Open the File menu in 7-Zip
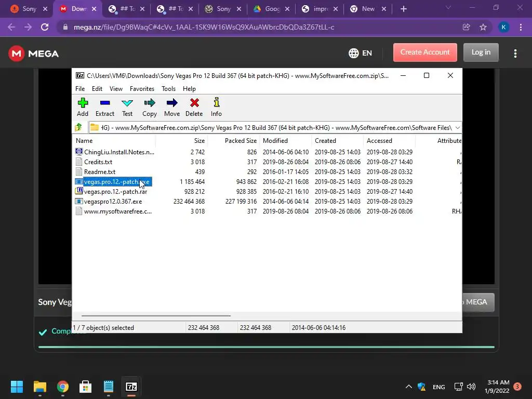 [x=80, y=88]
